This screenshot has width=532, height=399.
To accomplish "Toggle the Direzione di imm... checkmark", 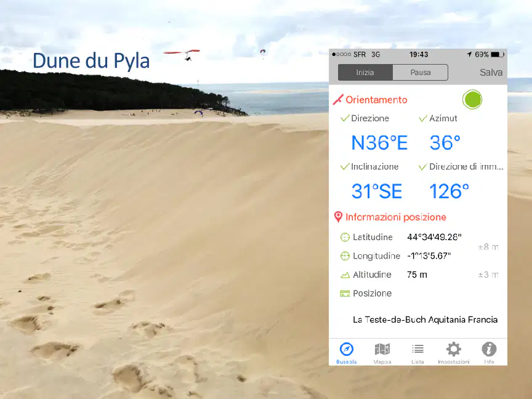I will click(423, 167).
